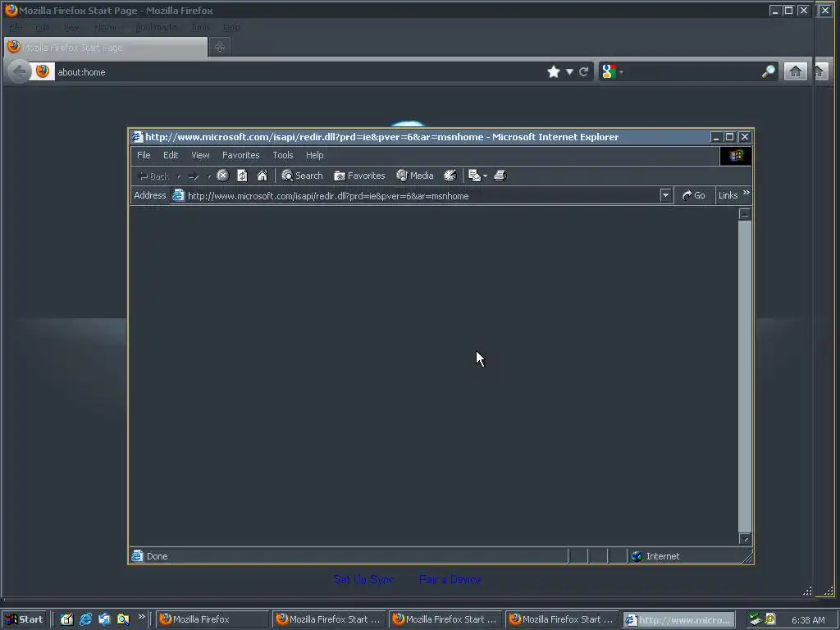Open Google search engine selector in Firefox
840x630 pixels.
pos(612,72)
